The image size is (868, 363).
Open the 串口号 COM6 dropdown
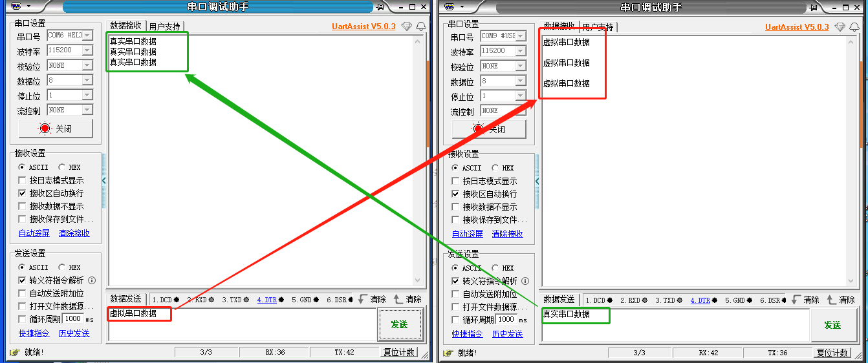87,36
